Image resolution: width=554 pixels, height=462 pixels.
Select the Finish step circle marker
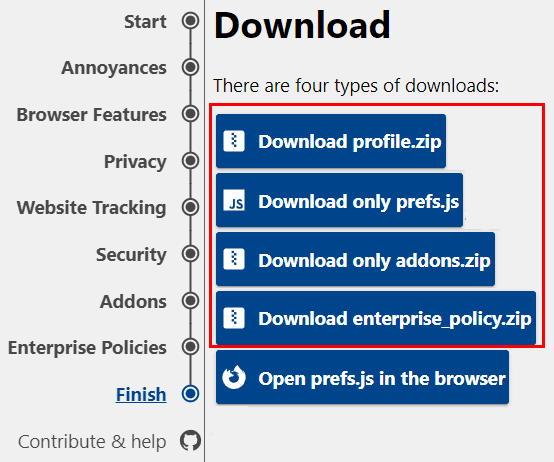click(x=190, y=393)
